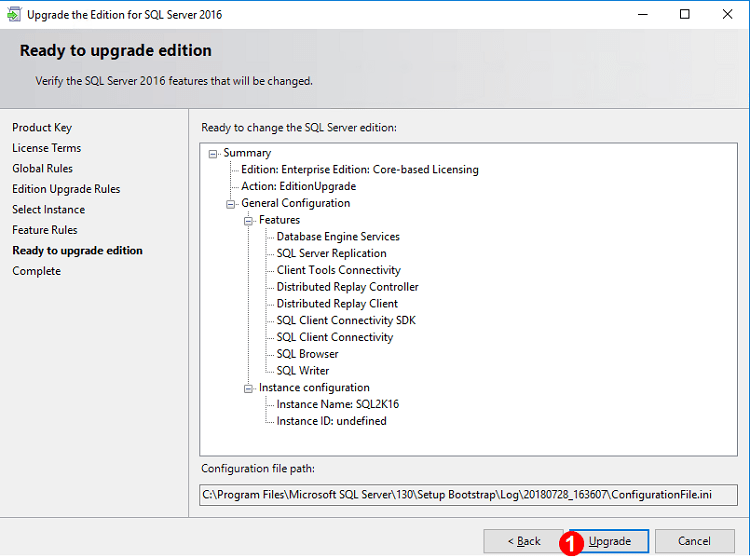Select Distributed Replay Controller item

pyautogui.click(x=347, y=287)
